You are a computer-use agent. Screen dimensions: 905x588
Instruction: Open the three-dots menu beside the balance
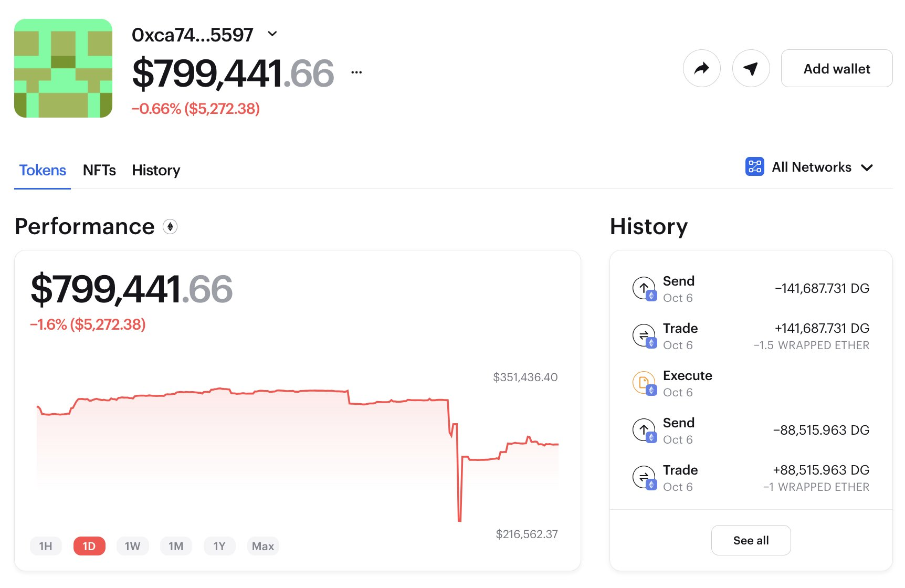tap(356, 72)
